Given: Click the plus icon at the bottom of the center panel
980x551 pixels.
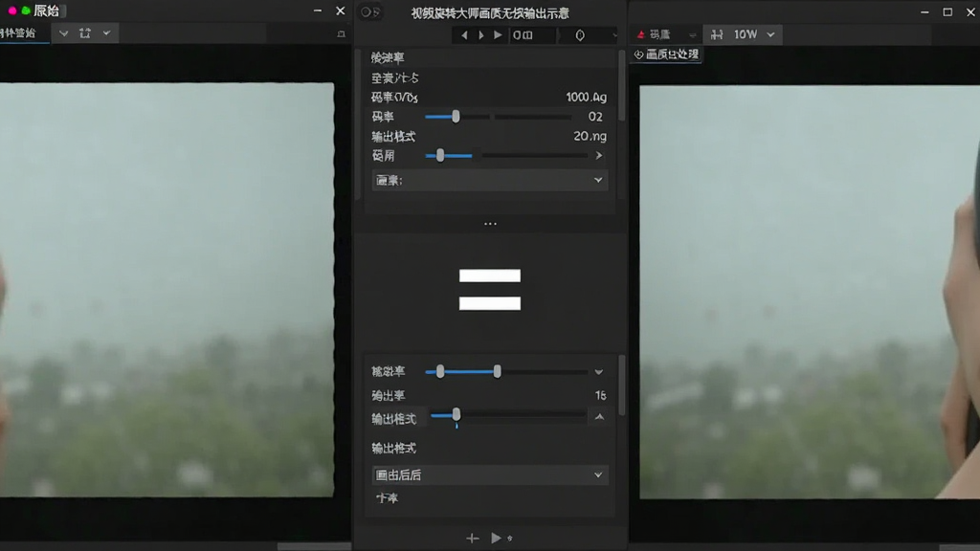Looking at the screenshot, I should pyautogui.click(x=473, y=538).
